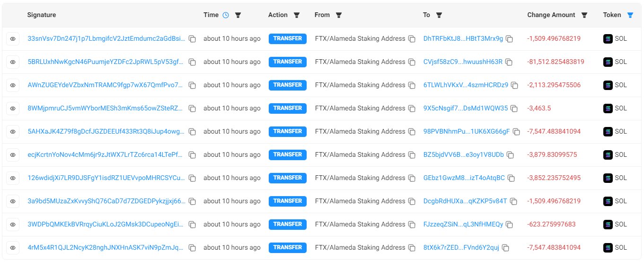Copy signature 33snVsv7Dn247j1p7 to clipboard
This screenshot has height=262, width=644.
point(192,39)
